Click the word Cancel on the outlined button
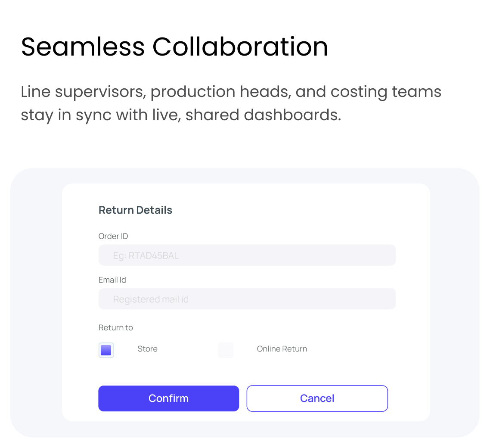The height and width of the screenshot is (448, 490). [317, 398]
